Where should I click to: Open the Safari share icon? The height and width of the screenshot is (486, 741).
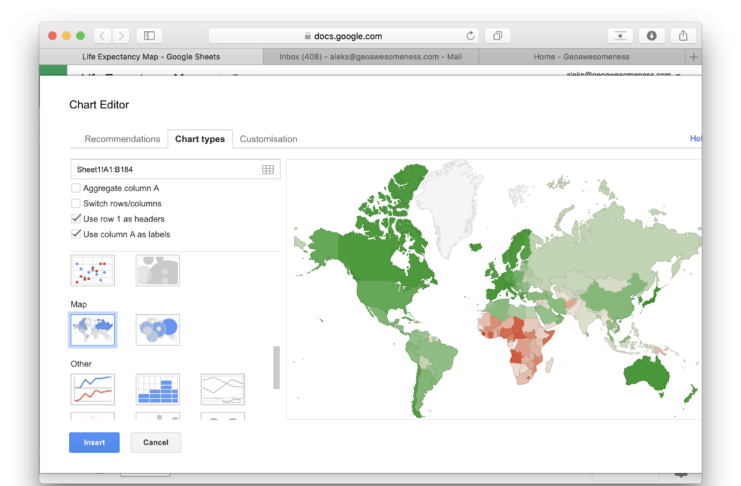(x=683, y=36)
